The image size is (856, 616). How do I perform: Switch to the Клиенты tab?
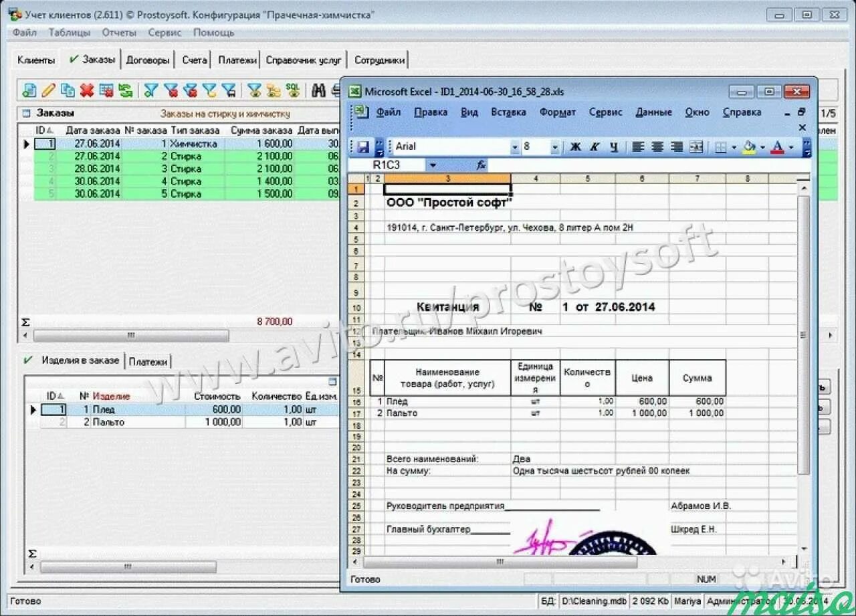click(36, 60)
